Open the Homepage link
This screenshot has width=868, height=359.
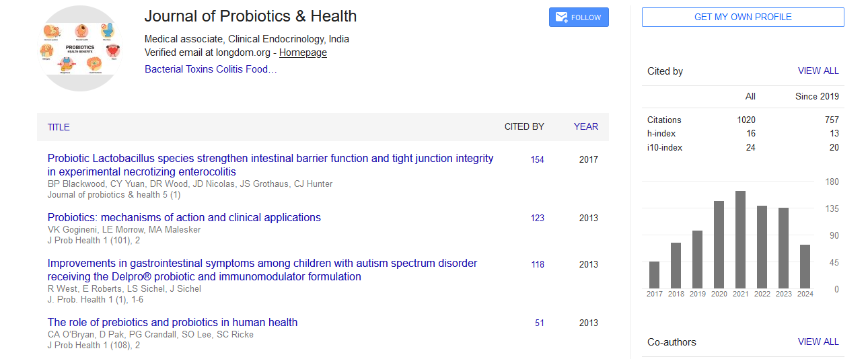pyautogui.click(x=303, y=52)
